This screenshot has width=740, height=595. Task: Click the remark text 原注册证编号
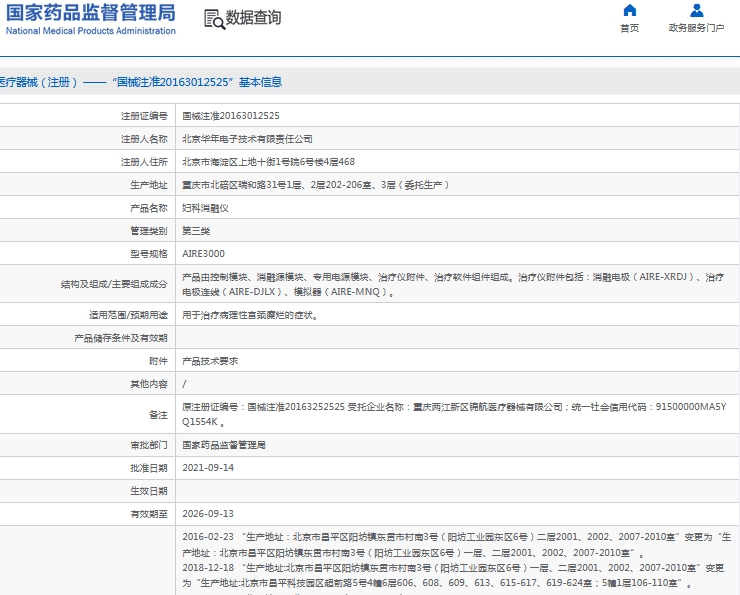pos(454,414)
